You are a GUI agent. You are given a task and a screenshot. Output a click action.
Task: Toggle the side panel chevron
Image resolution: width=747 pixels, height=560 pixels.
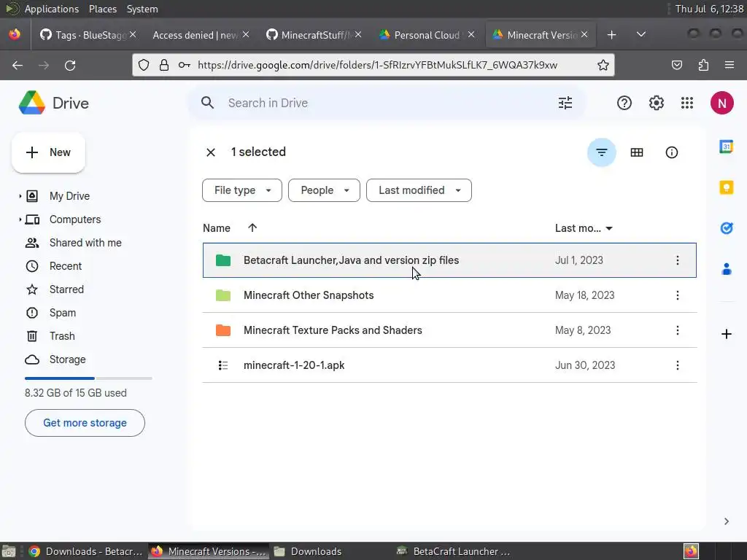pyautogui.click(x=726, y=521)
